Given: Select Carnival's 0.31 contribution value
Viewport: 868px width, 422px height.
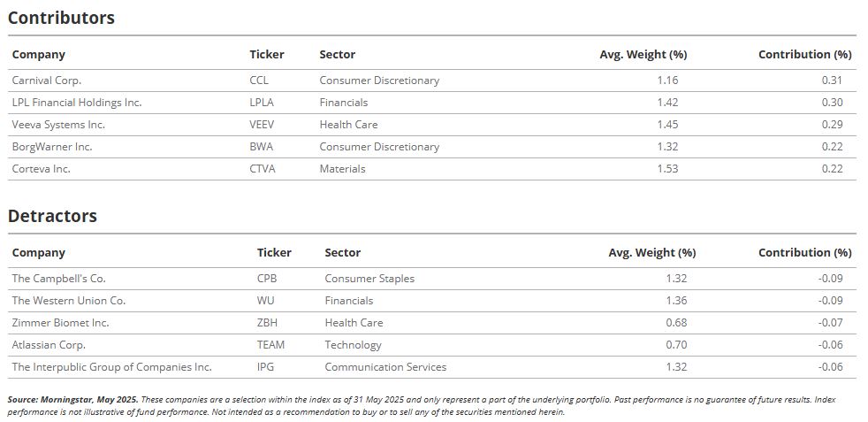Looking at the screenshot, I should tap(832, 81).
